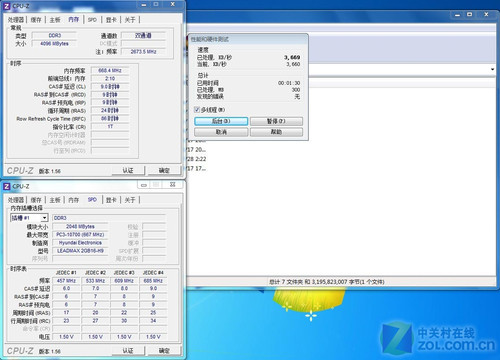Click the 2:10 FSB:DRAM ratio value
Image resolution: width=500 pixels, height=360 pixels.
click(x=110, y=79)
